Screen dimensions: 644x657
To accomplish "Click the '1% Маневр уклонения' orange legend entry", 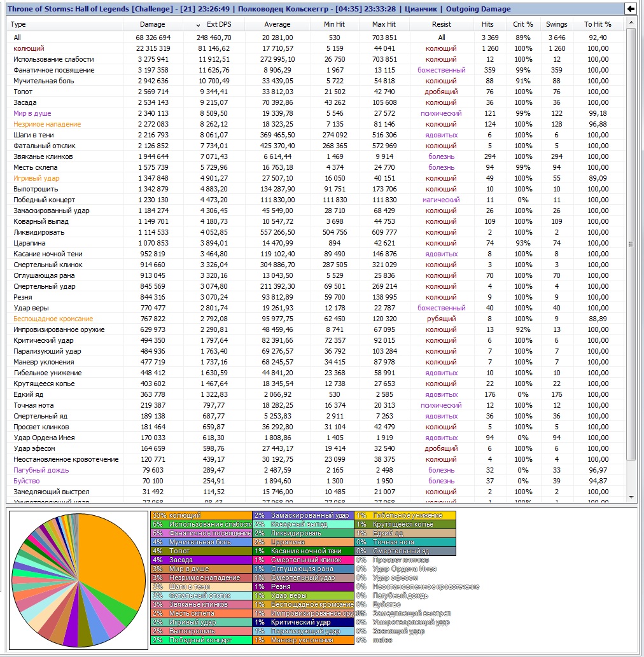I will 303,640.
